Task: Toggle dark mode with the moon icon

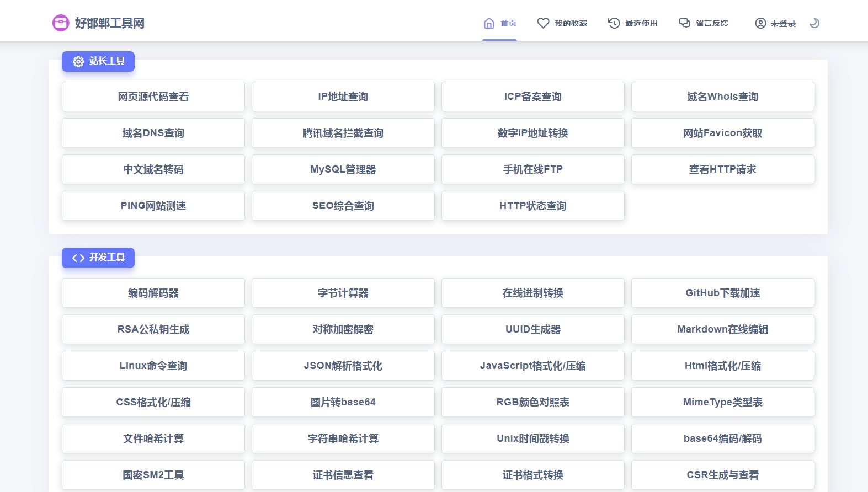Action: point(814,23)
